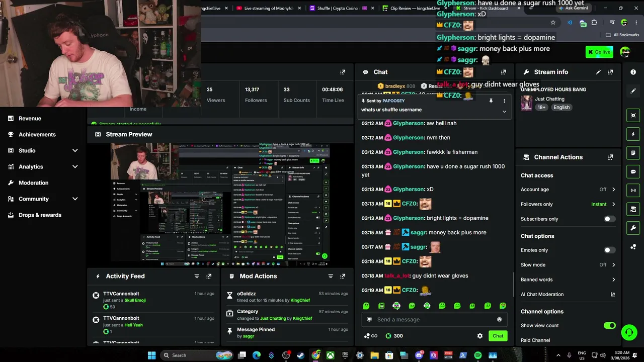This screenshot has width=644, height=362.
Task: Toggle the stream preview widget in sidebar
Action: 633,115
